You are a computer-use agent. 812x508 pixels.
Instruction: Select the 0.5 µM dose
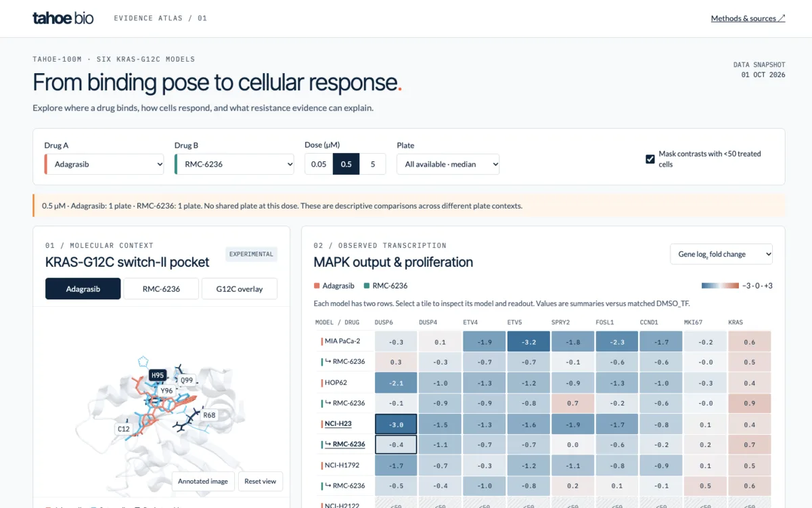346,164
